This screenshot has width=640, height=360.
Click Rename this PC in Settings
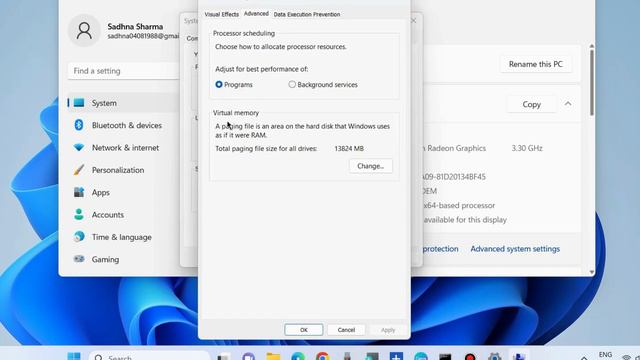536,64
